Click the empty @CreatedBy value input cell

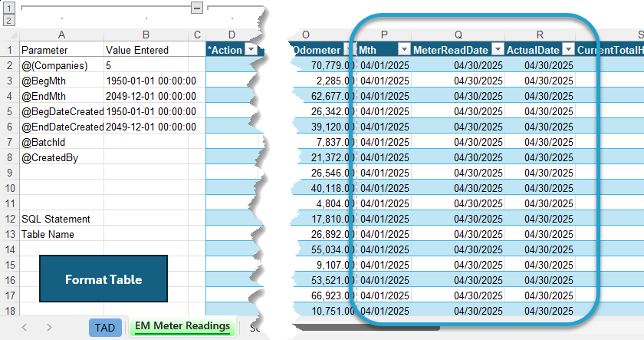(x=146, y=157)
